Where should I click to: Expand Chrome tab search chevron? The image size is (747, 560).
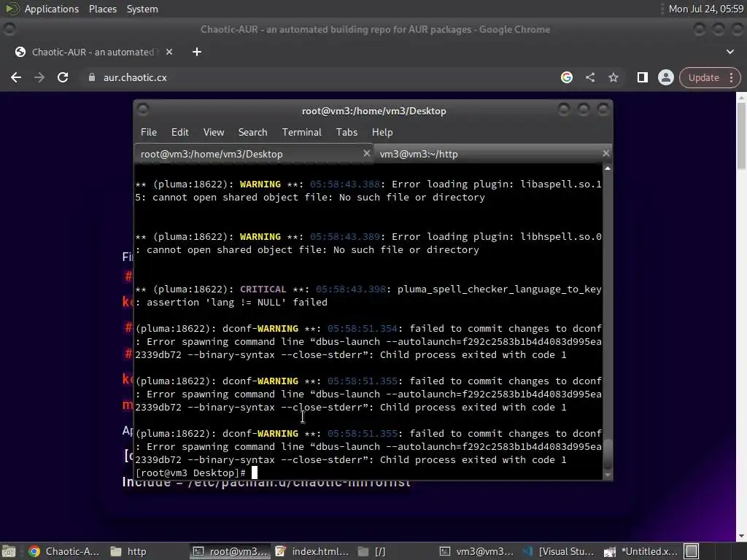click(729, 52)
